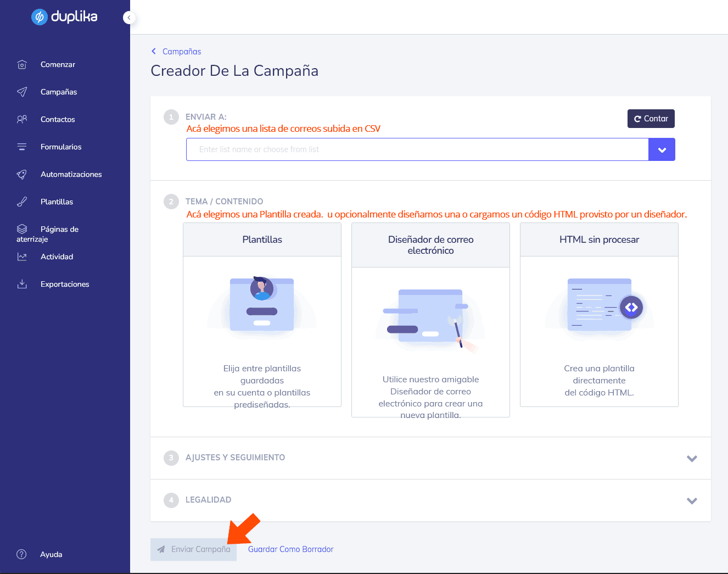Expand the Legalidad section

(692, 500)
